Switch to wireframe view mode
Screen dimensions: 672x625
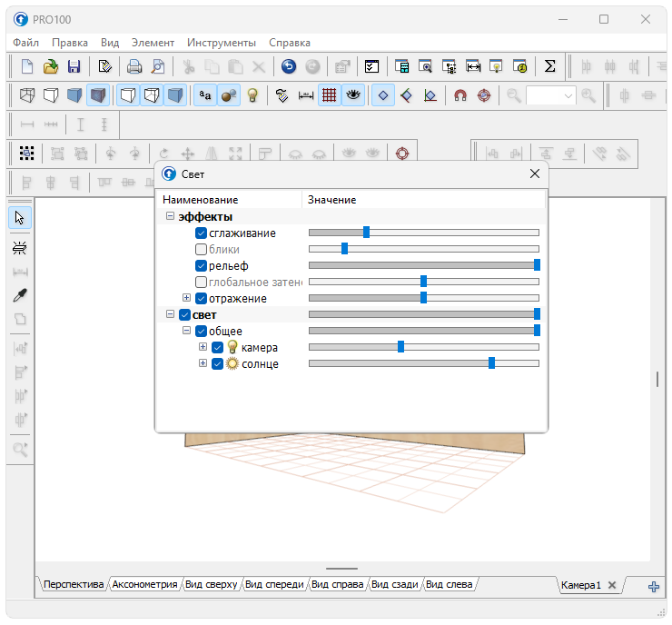[x=27, y=95]
